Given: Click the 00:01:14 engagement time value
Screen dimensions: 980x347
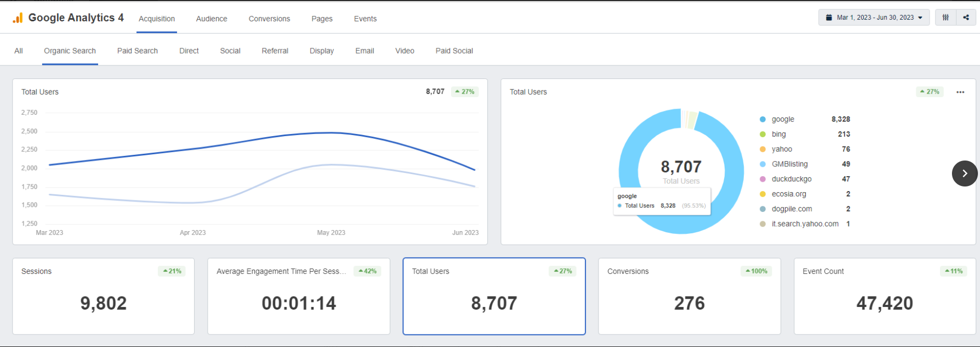Looking at the screenshot, I should (x=299, y=303).
